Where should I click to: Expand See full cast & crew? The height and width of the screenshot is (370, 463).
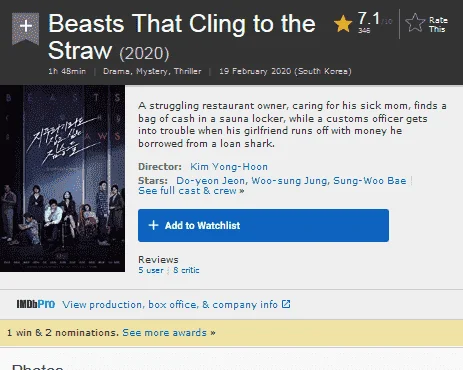coord(191,191)
